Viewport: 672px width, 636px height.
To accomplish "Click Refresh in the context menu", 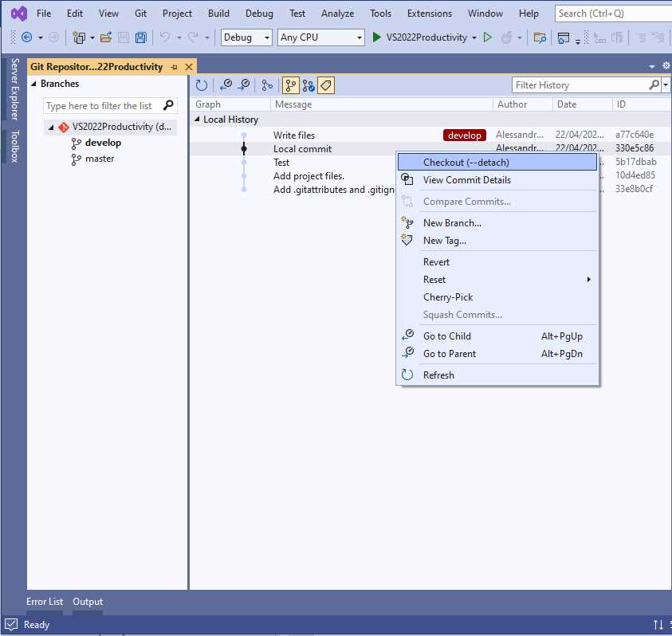I will (497, 375).
